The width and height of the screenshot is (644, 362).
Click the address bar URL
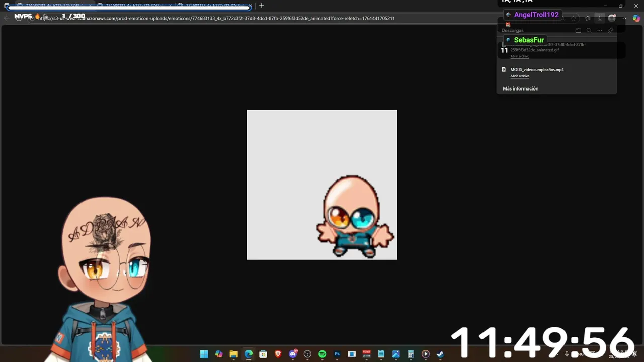point(216,18)
